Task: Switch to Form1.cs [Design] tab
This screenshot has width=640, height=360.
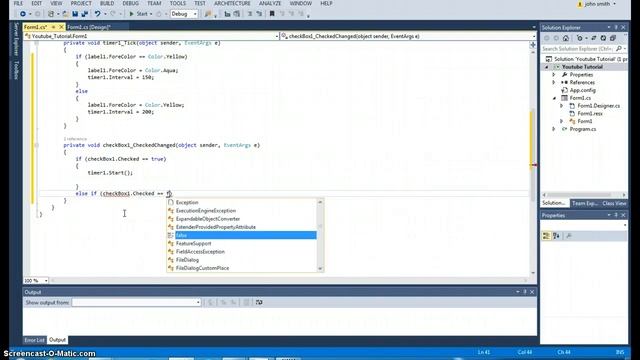Action: point(89,27)
